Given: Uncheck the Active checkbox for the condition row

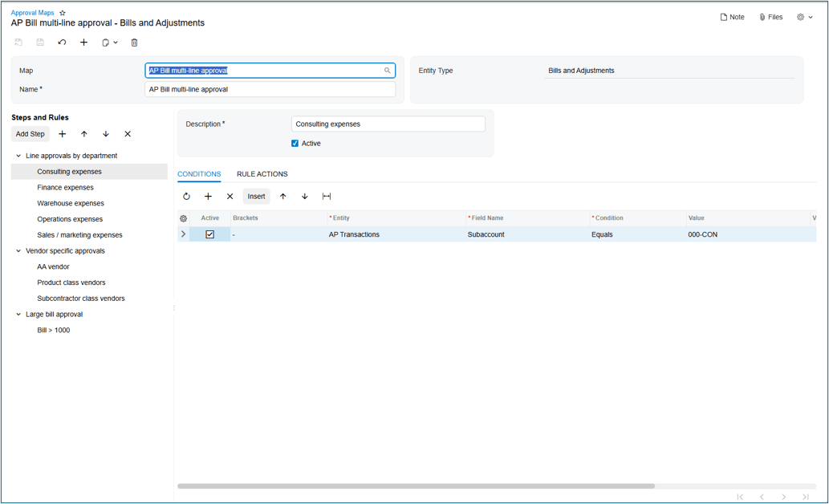Looking at the screenshot, I should click(x=210, y=234).
